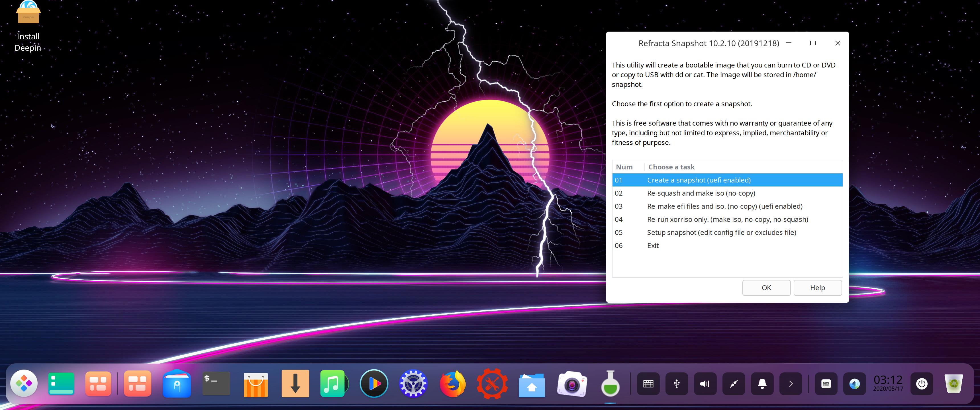The height and width of the screenshot is (410, 980).
Task: Click the USB device tray icon
Action: 677,384
